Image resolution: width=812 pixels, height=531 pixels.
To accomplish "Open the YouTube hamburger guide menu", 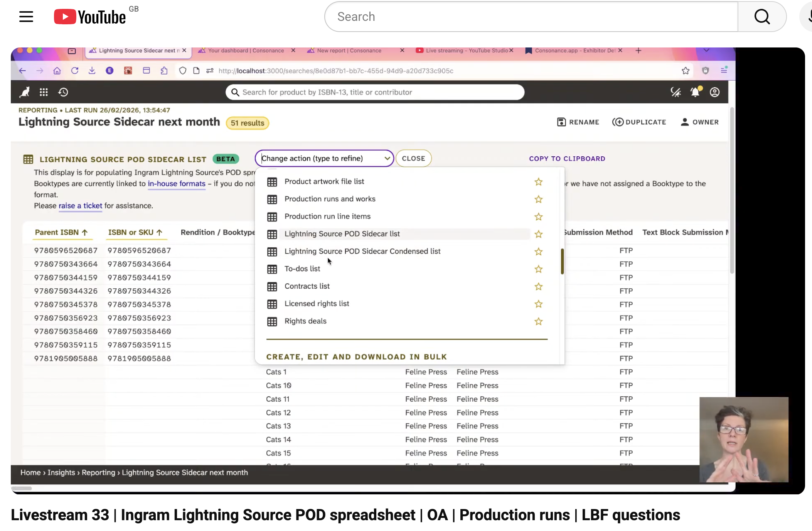I will (x=26, y=17).
